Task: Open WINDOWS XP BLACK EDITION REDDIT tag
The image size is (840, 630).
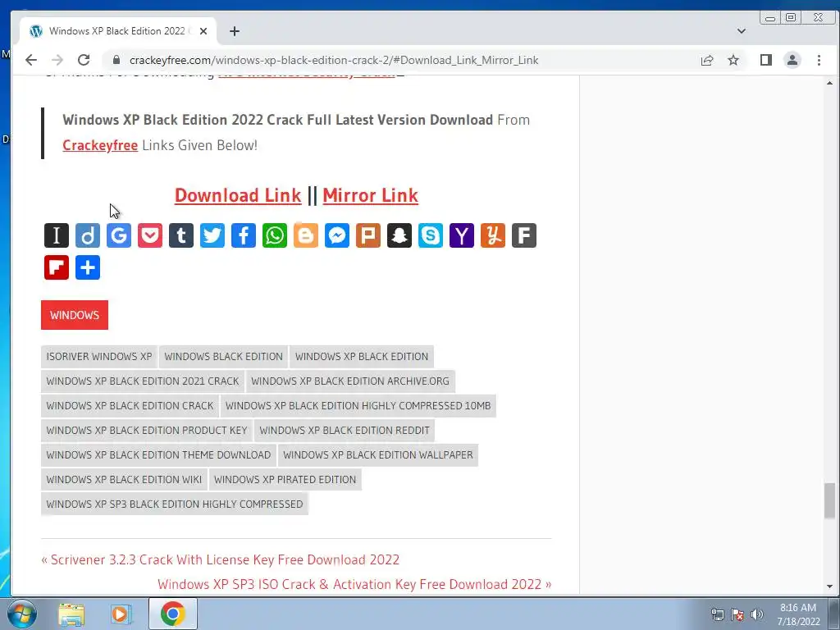Action: pyautogui.click(x=345, y=430)
